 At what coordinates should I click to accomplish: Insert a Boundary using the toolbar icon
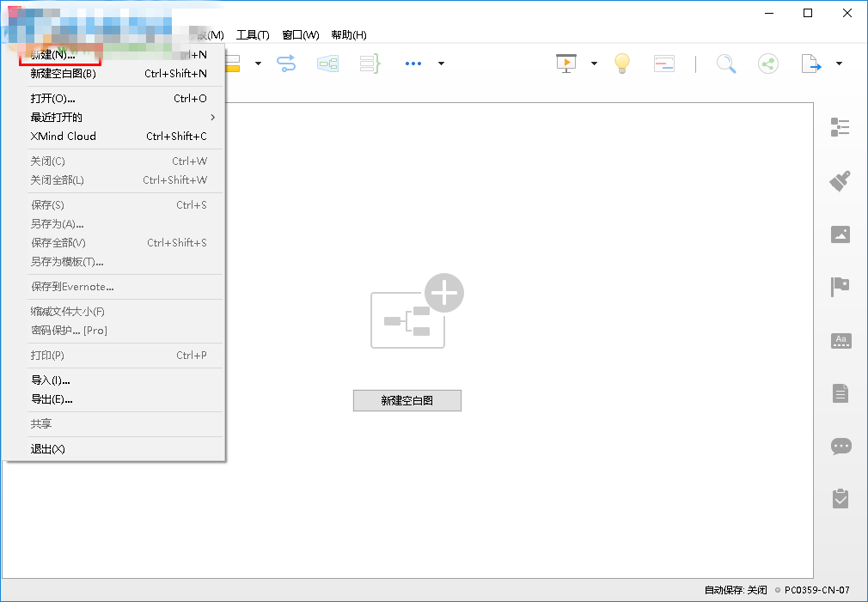(x=327, y=63)
